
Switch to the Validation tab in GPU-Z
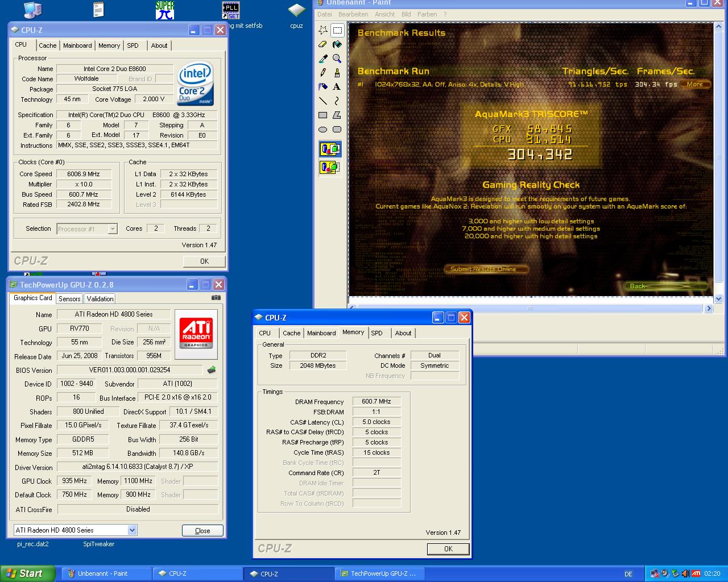pyautogui.click(x=100, y=299)
